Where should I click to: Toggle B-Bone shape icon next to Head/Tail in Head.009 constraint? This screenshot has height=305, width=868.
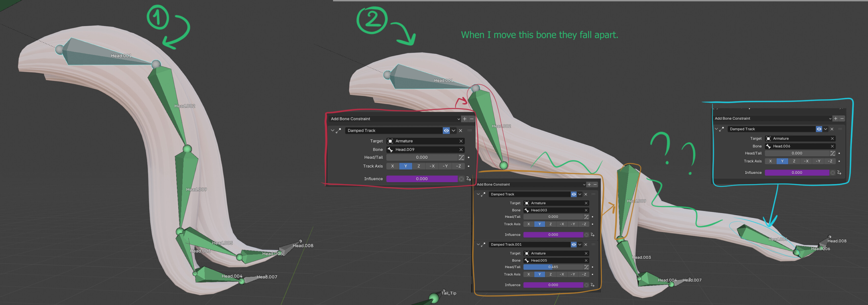coord(461,158)
